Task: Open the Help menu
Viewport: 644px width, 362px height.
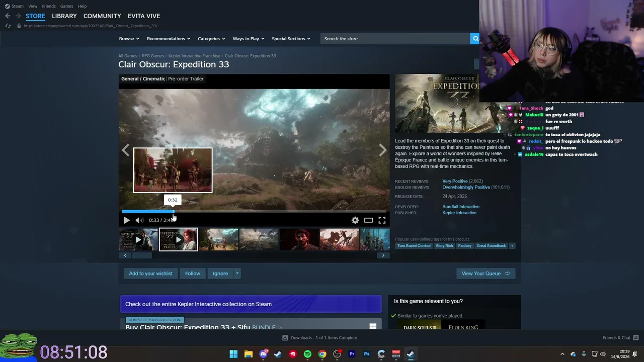Action: pos(82,6)
